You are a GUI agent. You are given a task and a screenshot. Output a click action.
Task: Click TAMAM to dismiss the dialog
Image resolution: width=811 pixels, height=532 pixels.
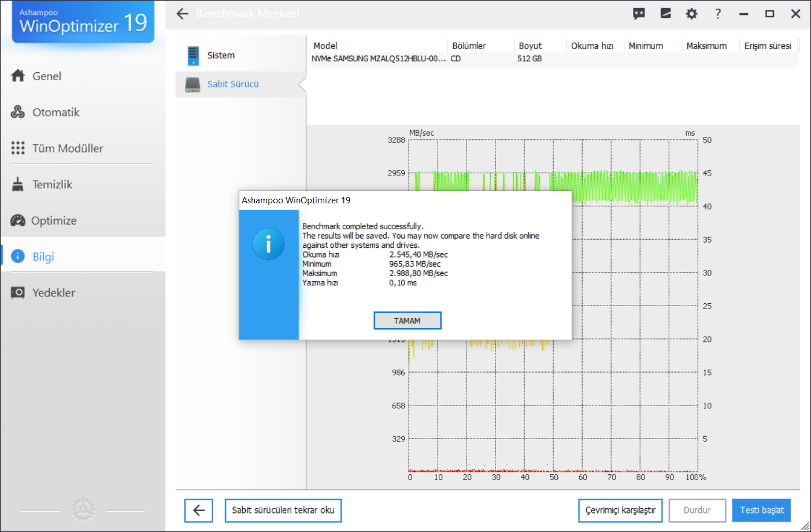(x=408, y=321)
